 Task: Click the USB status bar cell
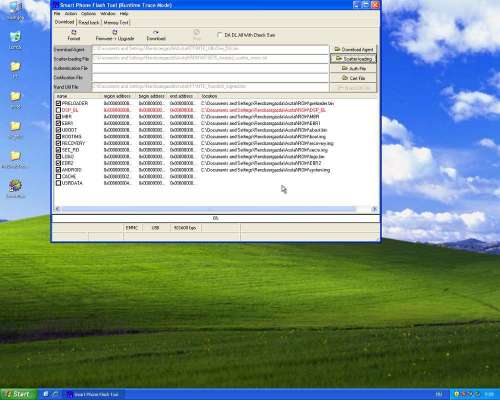coord(155,228)
